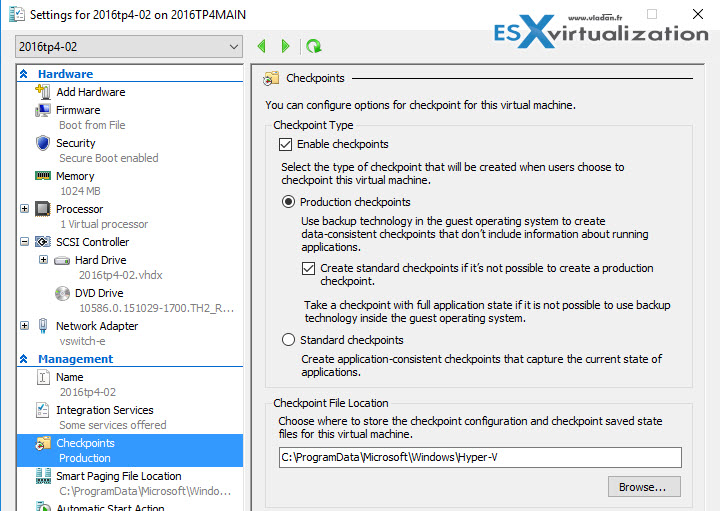
Task: Open Memory settings item
Action: 75,176
